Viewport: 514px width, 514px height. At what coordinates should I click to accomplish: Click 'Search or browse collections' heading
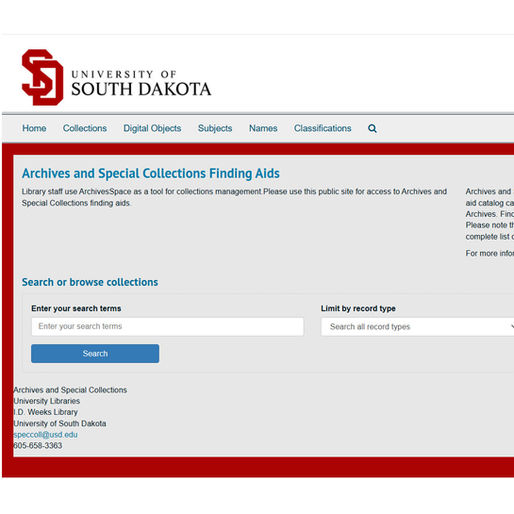[x=90, y=282]
